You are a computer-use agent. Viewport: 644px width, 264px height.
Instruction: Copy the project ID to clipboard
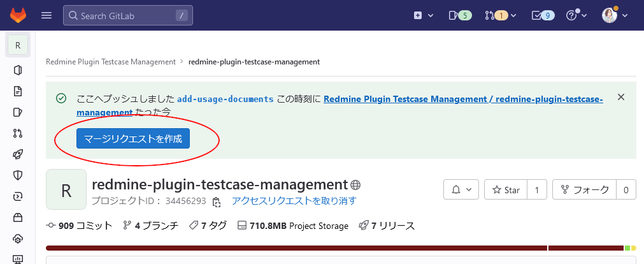(216, 202)
